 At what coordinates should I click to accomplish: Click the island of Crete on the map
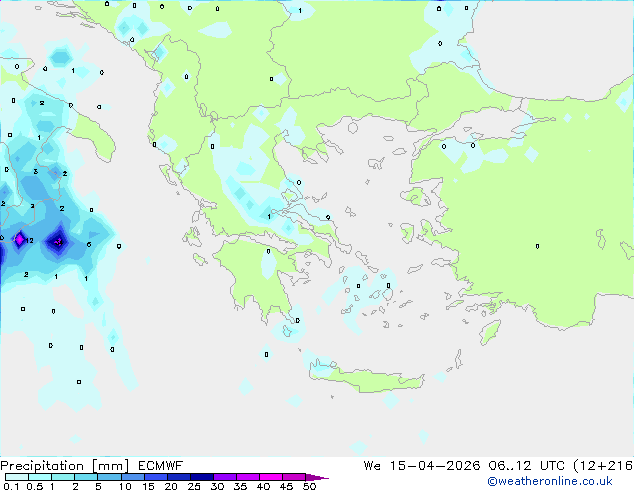[366, 379]
